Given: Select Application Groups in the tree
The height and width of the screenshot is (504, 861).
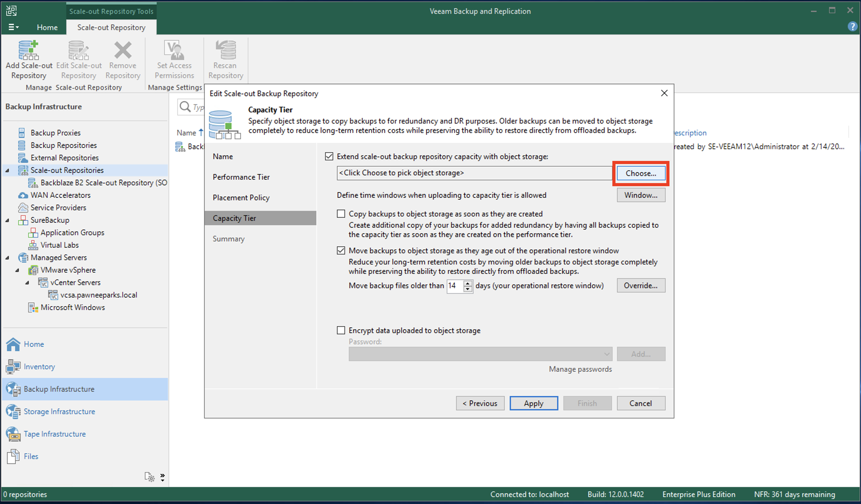Looking at the screenshot, I should click(72, 232).
